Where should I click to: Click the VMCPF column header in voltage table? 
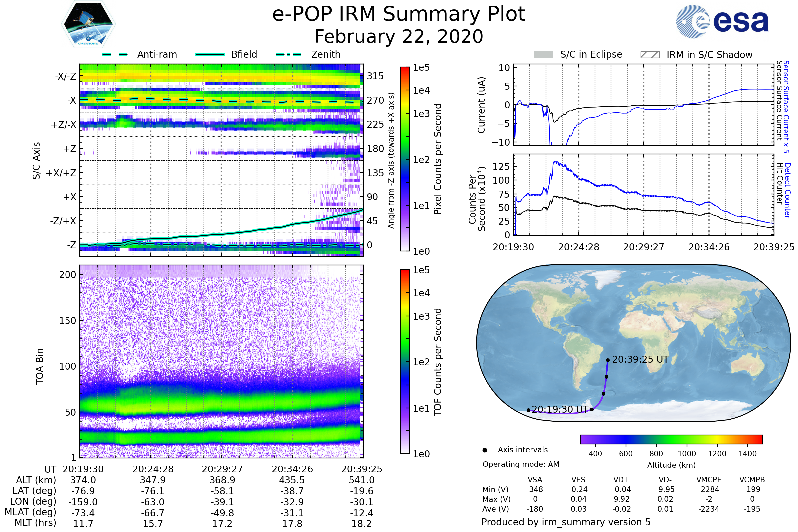tap(709, 480)
